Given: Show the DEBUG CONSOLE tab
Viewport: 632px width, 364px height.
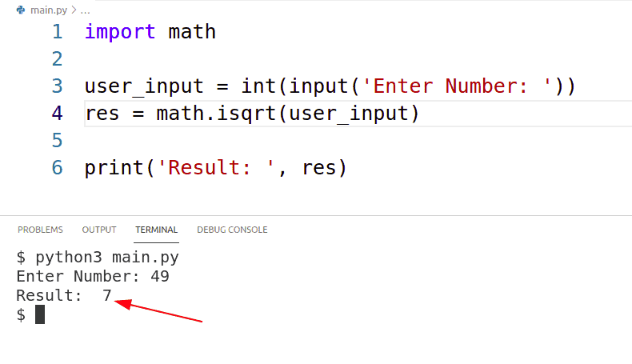Looking at the screenshot, I should click(x=232, y=230).
